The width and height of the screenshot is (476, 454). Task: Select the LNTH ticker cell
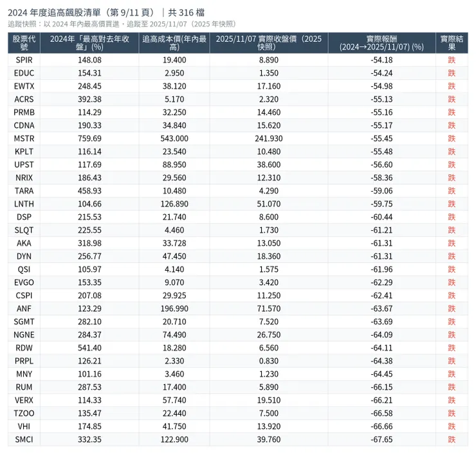pos(24,204)
